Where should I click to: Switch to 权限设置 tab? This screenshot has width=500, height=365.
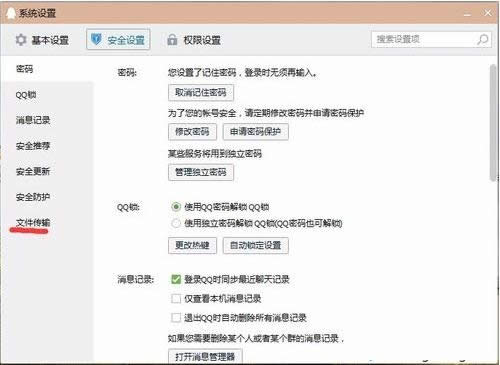pyautogui.click(x=194, y=40)
